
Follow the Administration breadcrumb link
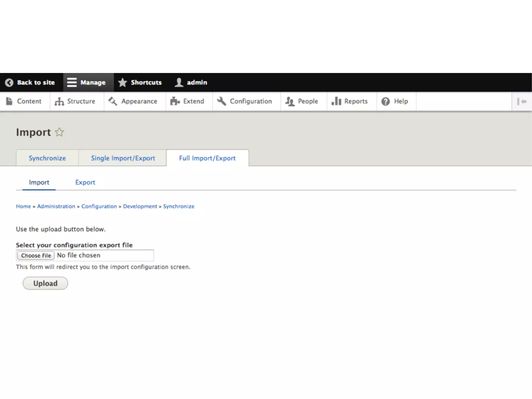point(56,206)
